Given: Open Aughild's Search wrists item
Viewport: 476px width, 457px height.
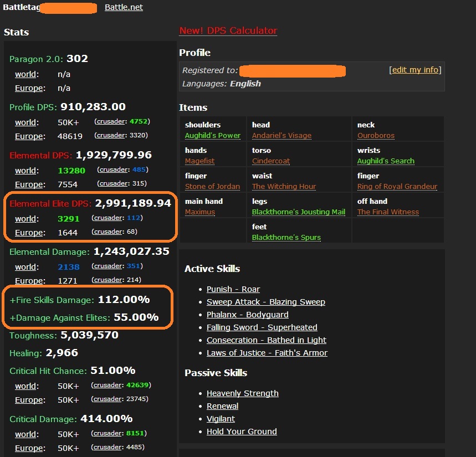Looking at the screenshot, I should pyautogui.click(x=386, y=161).
